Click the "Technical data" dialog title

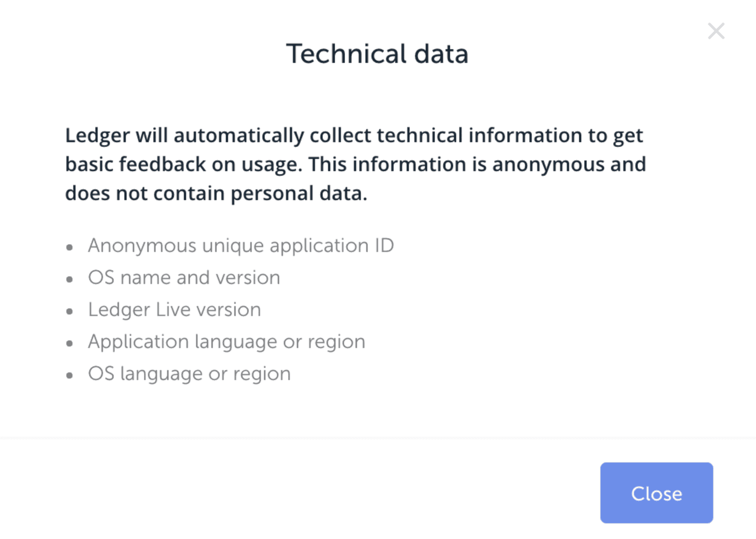[x=377, y=54]
